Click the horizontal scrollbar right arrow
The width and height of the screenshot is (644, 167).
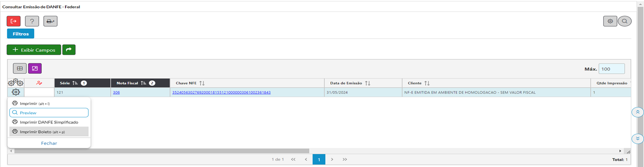pyautogui.click(x=620, y=151)
